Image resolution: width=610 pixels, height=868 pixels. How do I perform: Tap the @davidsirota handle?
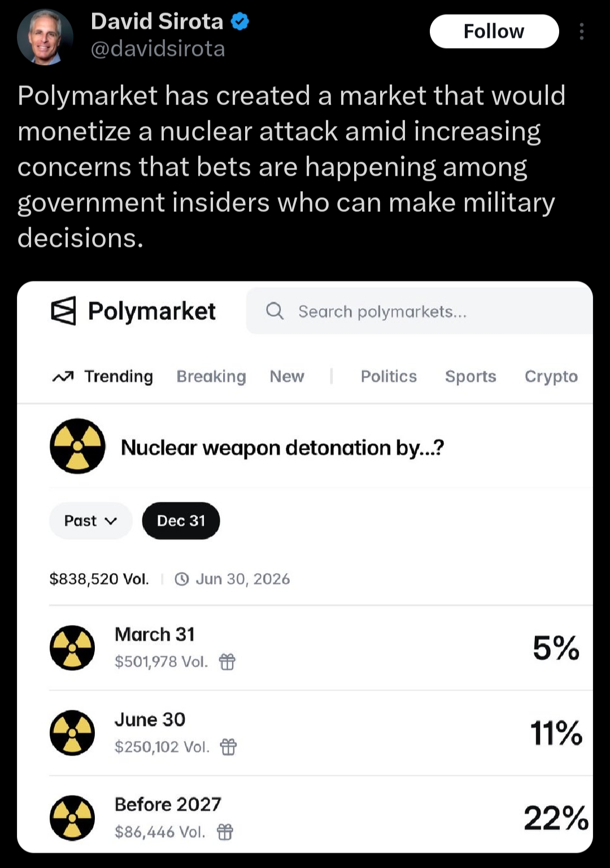[x=158, y=49]
